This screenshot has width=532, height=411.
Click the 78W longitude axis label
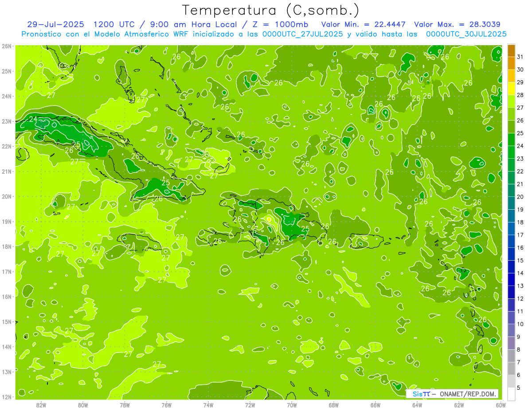(x=125, y=405)
